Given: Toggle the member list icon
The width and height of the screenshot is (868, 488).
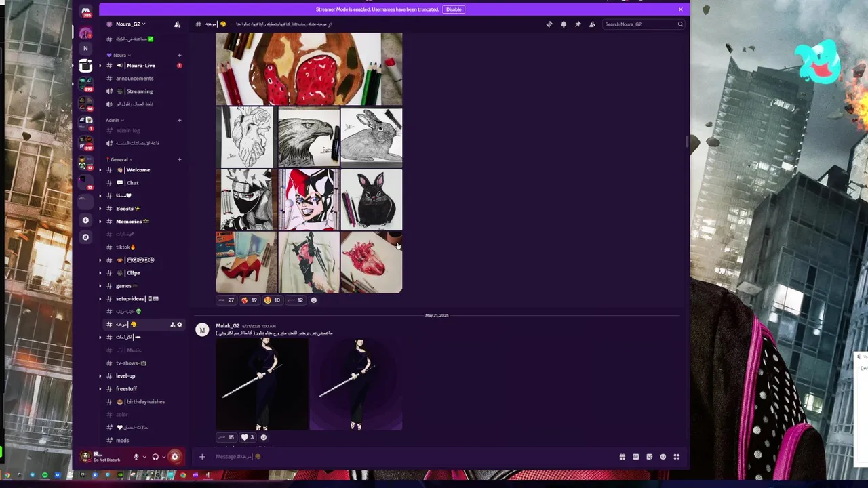Looking at the screenshot, I should tap(592, 24).
